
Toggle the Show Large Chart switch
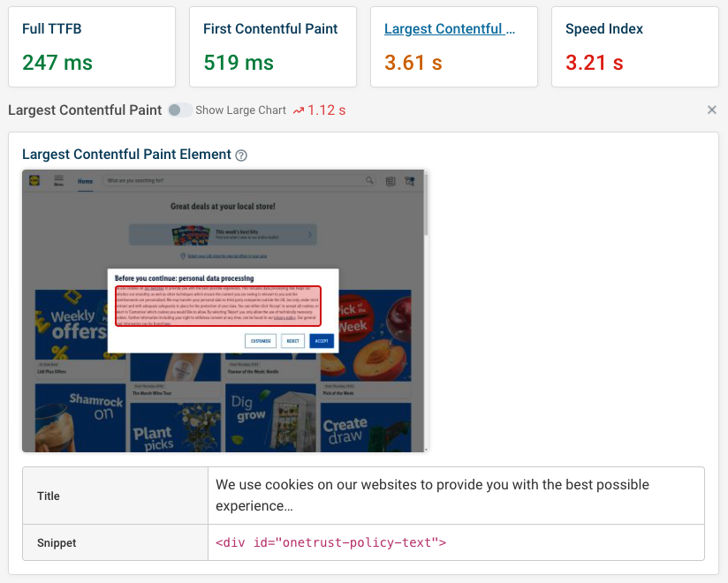coord(180,110)
